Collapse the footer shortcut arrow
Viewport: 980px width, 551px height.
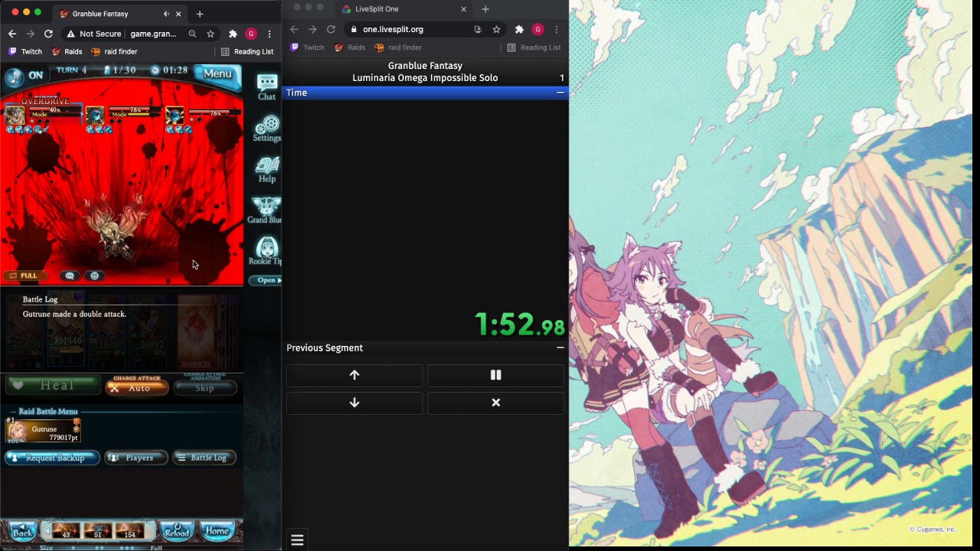tap(47, 530)
